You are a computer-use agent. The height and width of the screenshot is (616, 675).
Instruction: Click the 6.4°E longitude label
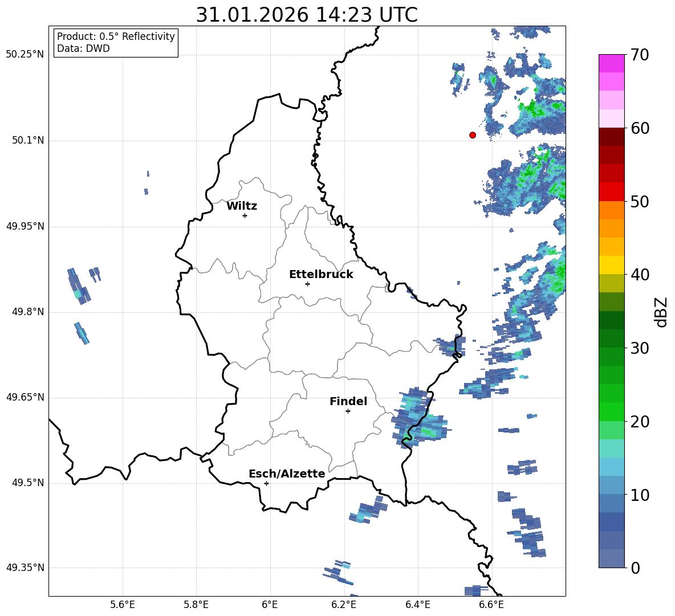pyautogui.click(x=417, y=605)
